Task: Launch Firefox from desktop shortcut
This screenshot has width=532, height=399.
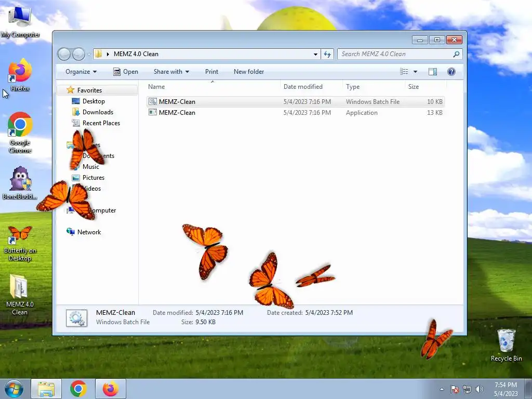Action: [20, 75]
